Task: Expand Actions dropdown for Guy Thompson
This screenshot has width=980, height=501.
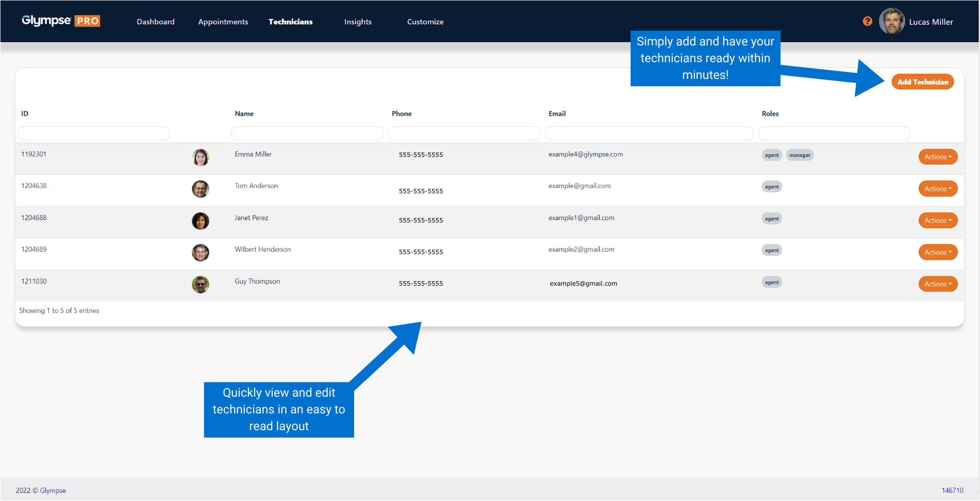Action: pos(937,284)
